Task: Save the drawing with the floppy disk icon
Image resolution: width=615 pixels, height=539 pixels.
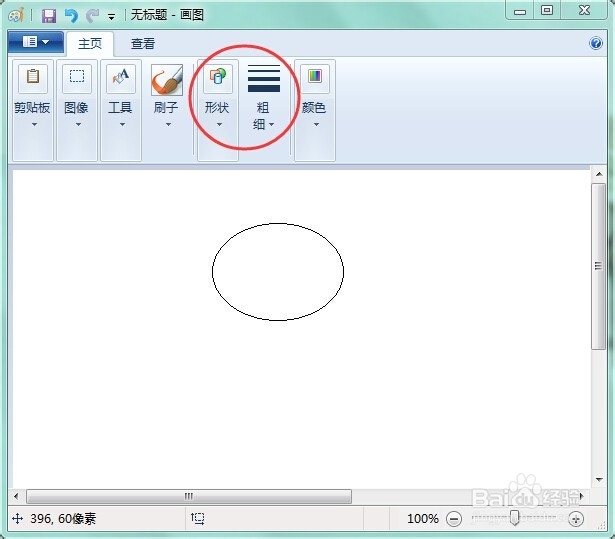Action: pyautogui.click(x=49, y=16)
